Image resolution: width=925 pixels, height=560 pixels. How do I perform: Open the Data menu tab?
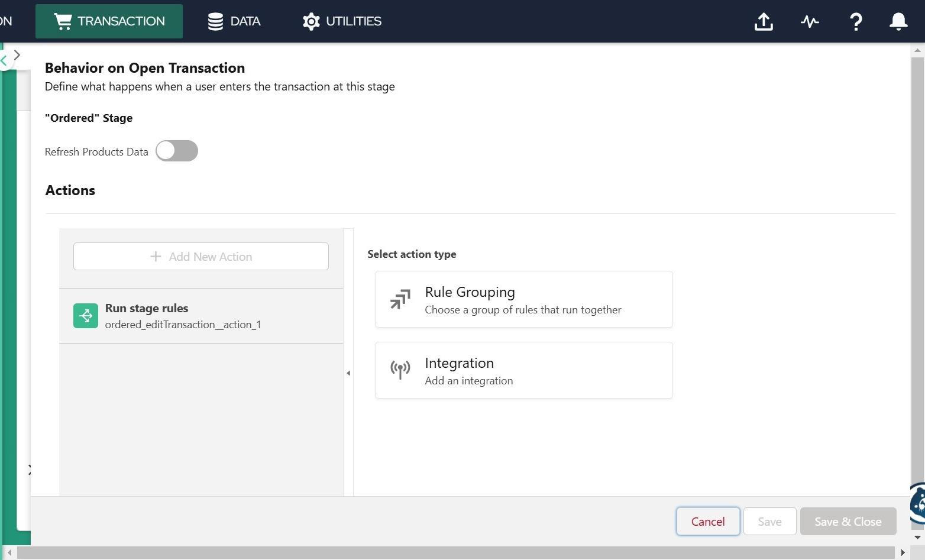coord(234,21)
